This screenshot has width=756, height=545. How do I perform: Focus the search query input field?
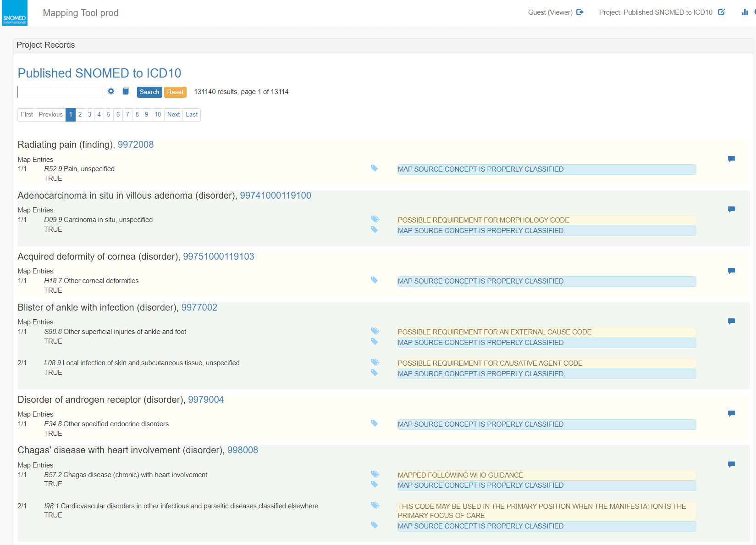[x=60, y=92]
